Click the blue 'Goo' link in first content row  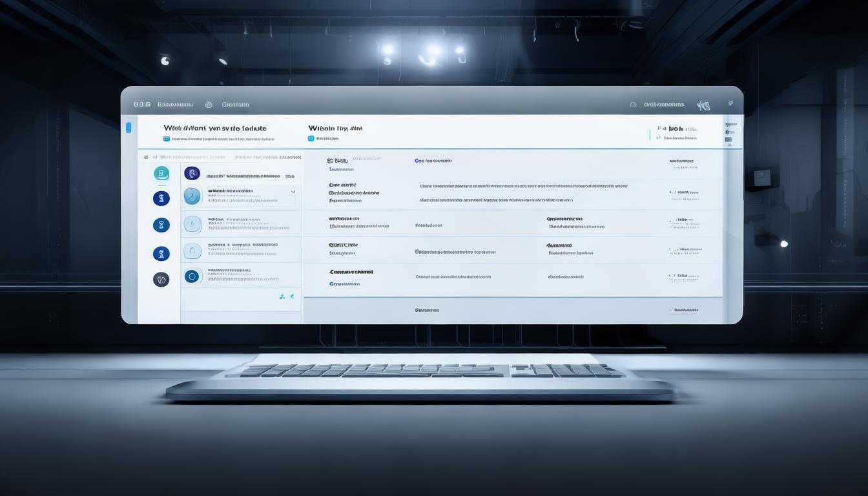[x=433, y=161]
